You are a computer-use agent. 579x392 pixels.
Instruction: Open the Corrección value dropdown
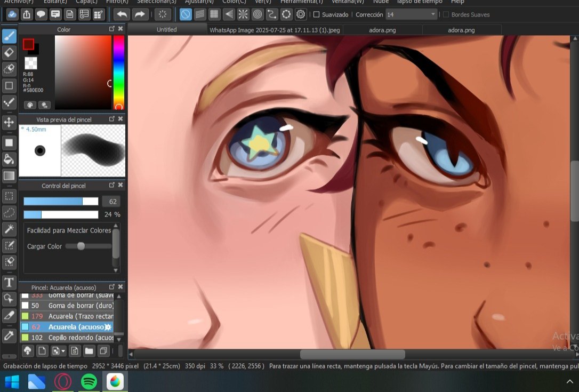[412, 14]
